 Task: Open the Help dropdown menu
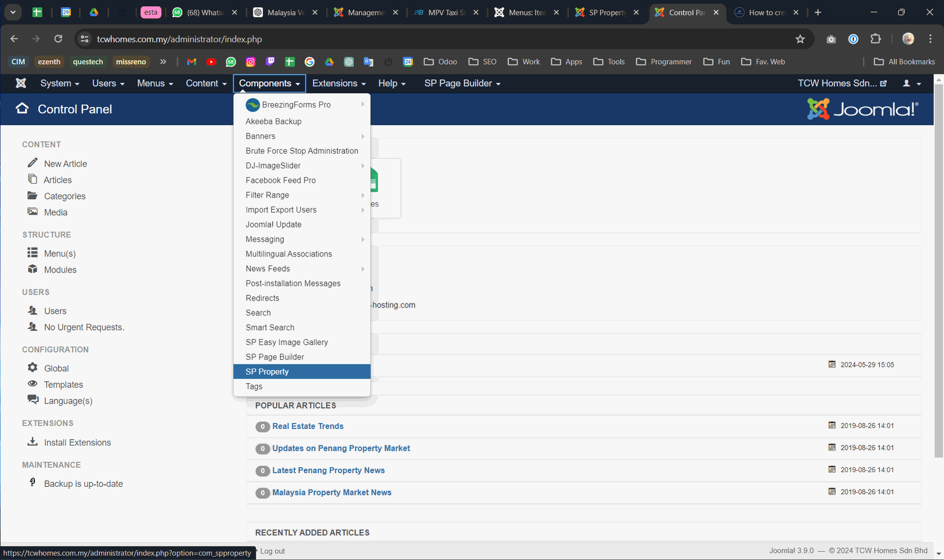(x=392, y=84)
